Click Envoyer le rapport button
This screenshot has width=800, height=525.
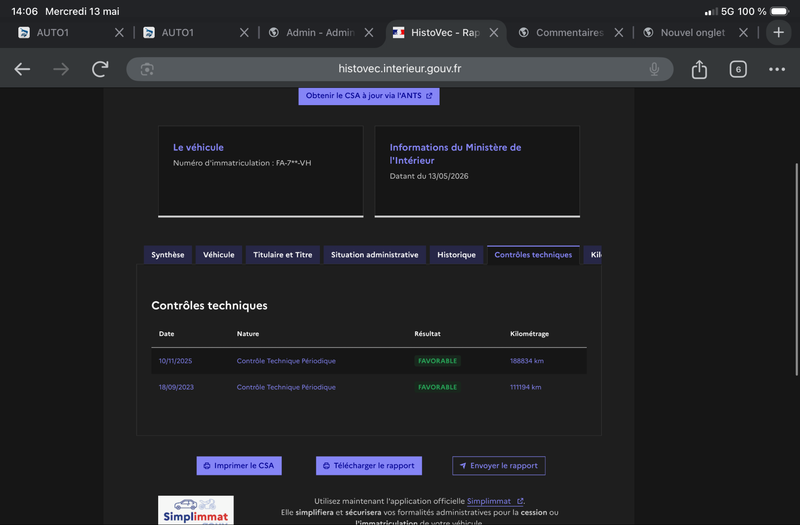(498, 465)
